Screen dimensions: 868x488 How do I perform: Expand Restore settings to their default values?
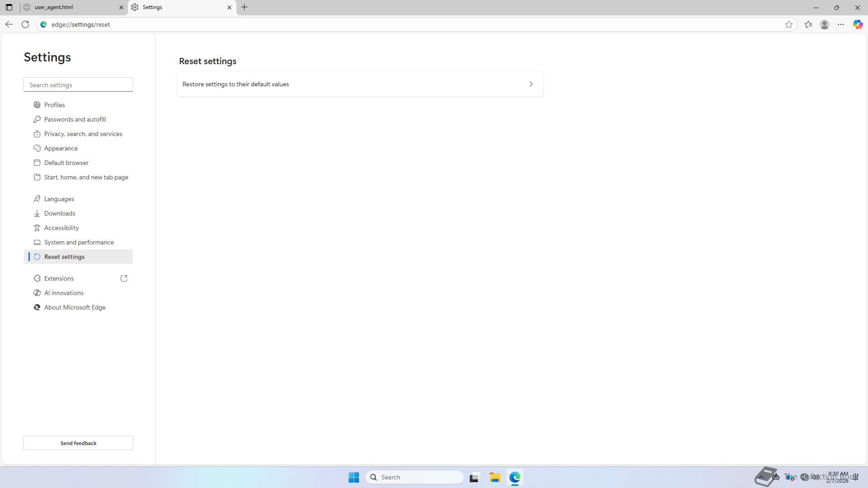click(x=360, y=84)
